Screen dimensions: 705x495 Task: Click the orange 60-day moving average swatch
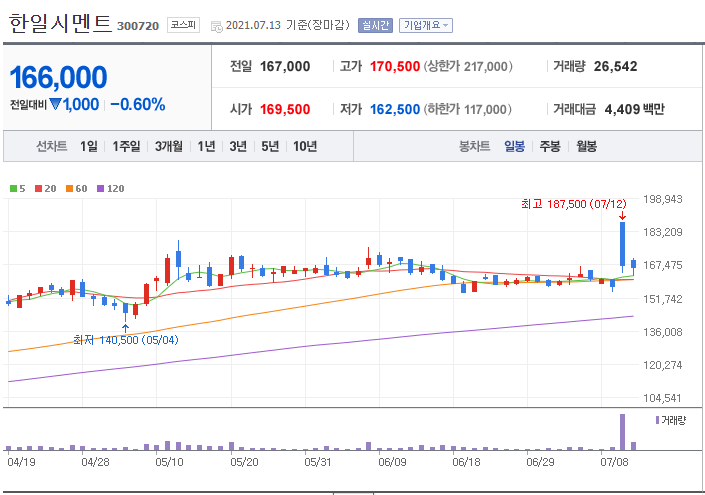(69, 188)
